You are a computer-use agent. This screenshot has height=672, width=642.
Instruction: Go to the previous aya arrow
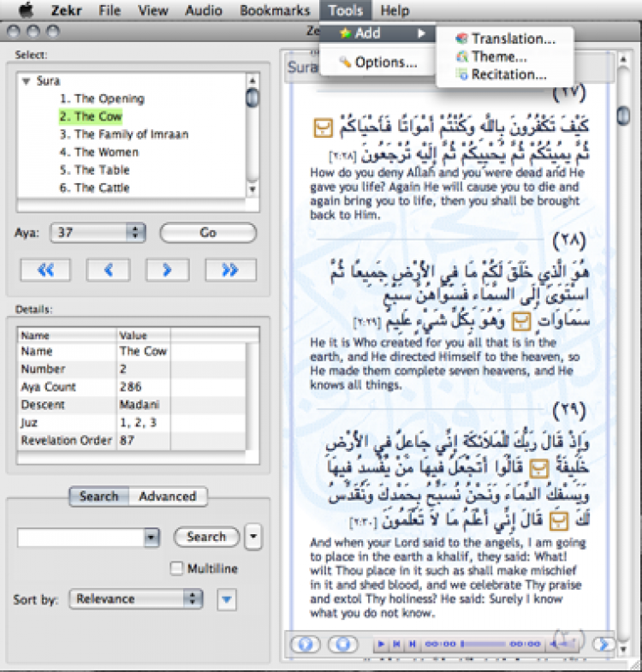pyautogui.click(x=108, y=271)
